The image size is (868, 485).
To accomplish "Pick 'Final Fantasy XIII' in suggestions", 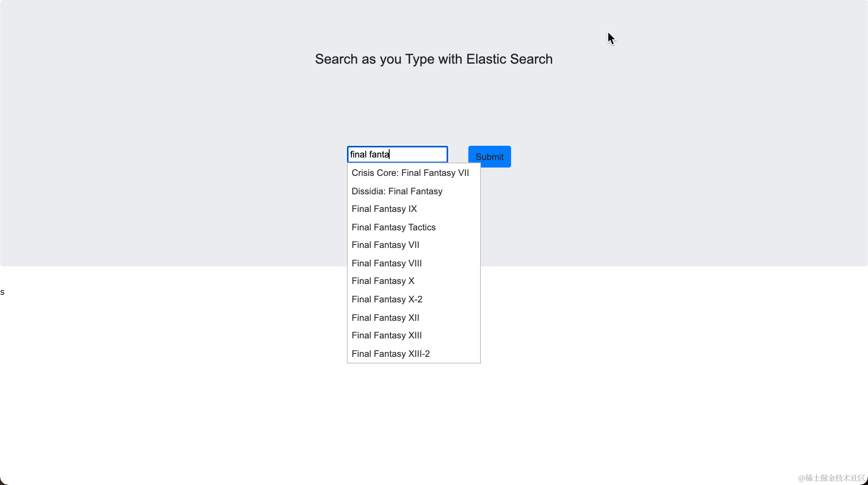I will tap(386, 335).
